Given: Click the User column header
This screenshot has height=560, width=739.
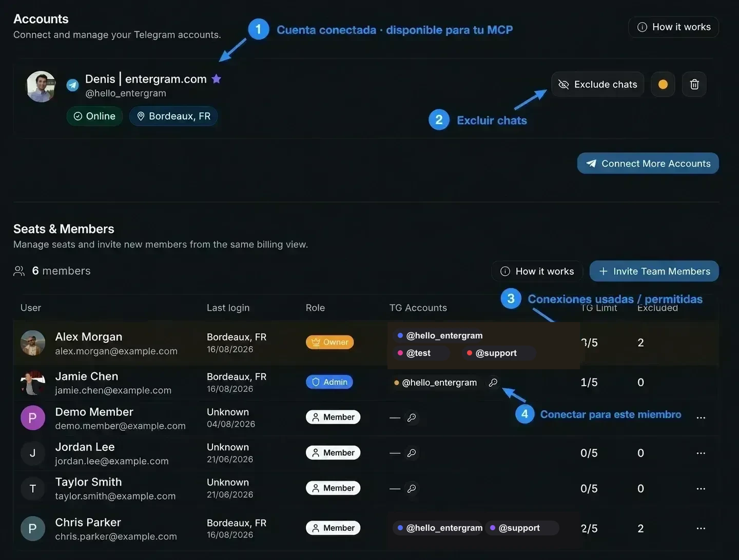Looking at the screenshot, I should click(31, 308).
